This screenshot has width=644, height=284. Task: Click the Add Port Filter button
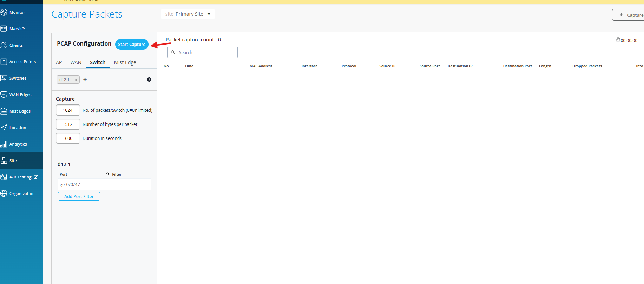click(79, 196)
